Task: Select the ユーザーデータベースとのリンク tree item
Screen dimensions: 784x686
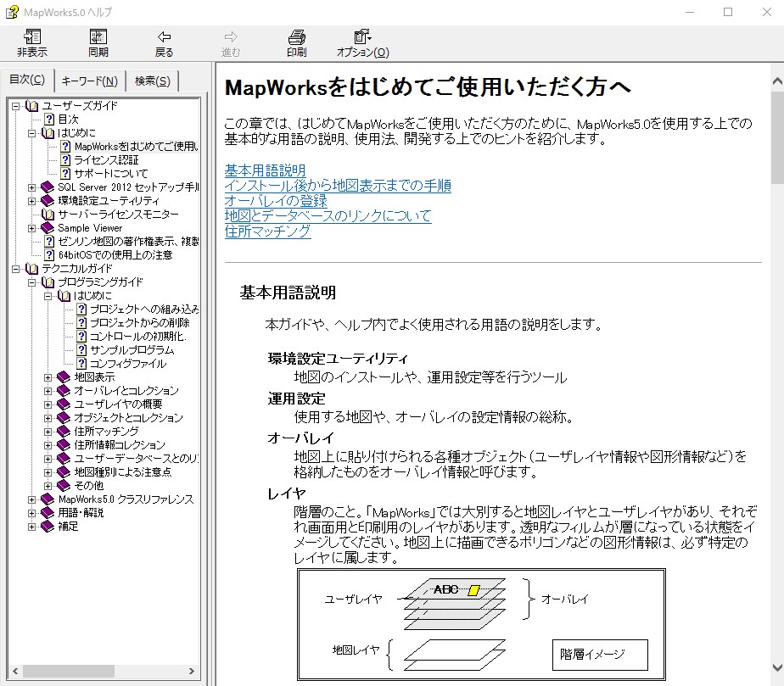Action: click(136, 458)
